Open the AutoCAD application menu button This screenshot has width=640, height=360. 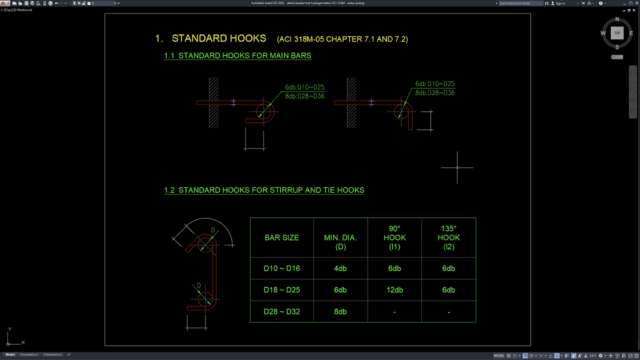click(x=3, y=3)
